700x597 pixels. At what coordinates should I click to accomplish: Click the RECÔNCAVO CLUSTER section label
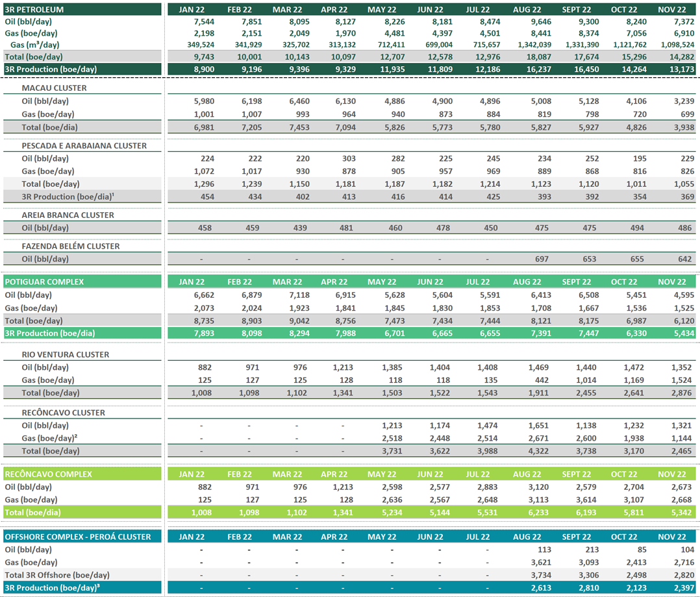click(x=63, y=413)
